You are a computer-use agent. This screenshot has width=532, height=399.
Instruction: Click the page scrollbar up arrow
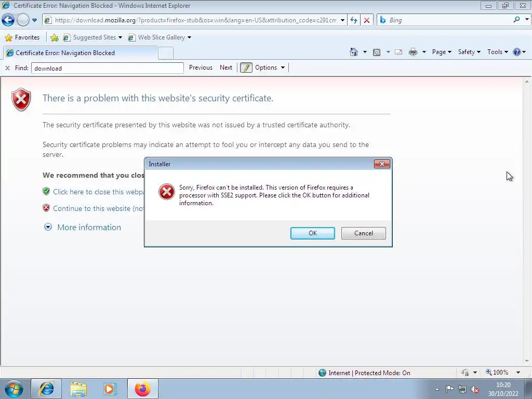click(x=527, y=82)
